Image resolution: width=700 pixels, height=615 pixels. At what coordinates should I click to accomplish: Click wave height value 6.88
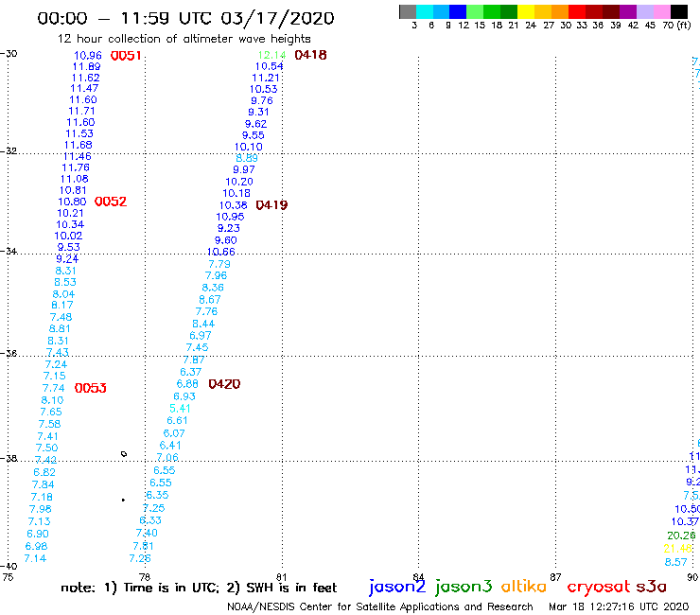coord(187,384)
